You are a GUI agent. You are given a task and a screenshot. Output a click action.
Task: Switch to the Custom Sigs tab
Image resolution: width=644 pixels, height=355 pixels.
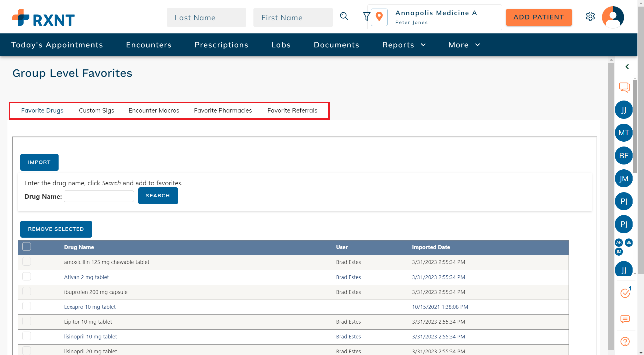(97, 111)
